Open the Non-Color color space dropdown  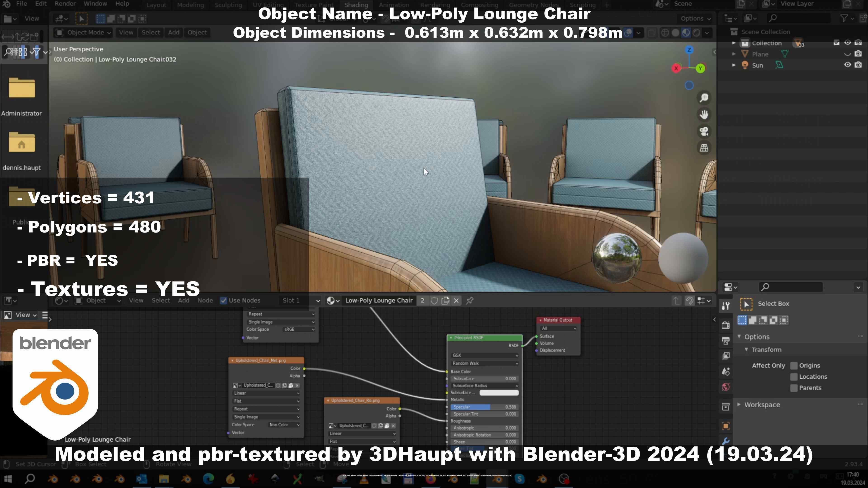click(284, 425)
